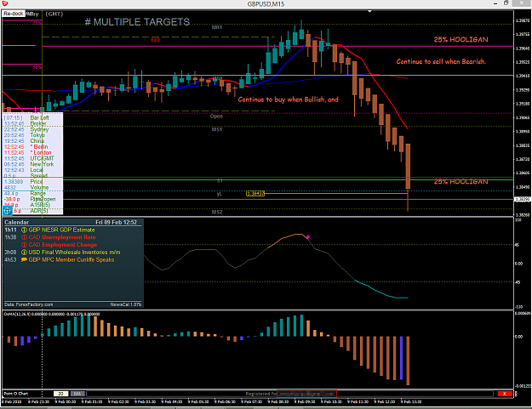This screenshot has width=532, height=409.
Task: Click the '# MULTIPLE TARGETS' heading
Action: coord(137,22)
